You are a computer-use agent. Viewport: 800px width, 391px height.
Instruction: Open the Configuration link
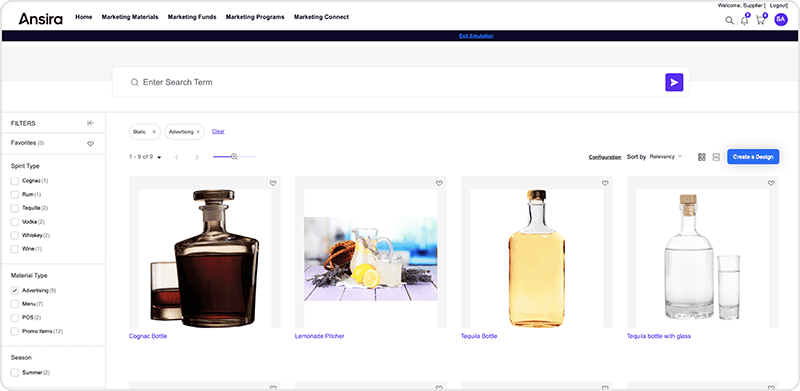(605, 157)
